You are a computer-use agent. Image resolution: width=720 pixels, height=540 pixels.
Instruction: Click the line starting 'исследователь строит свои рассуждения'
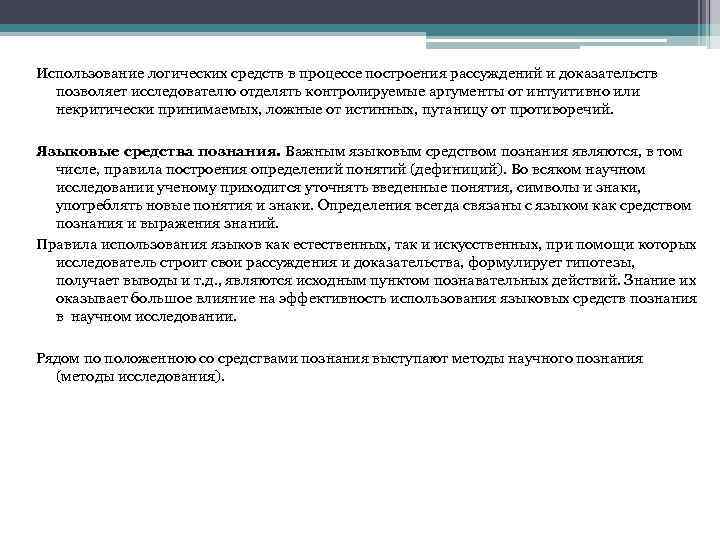click(x=346, y=263)
